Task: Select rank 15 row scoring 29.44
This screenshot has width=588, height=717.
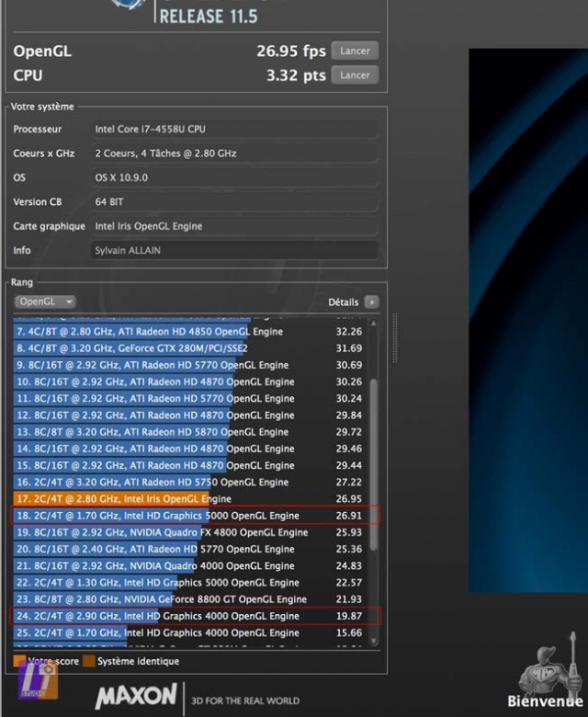Action: pos(189,465)
